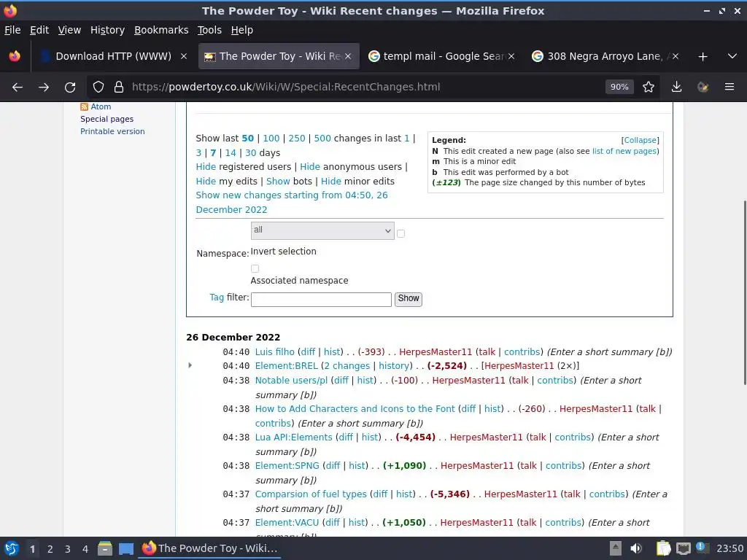Hide anonymous users link
Viewport: 747px width, 560px height.
coord(310,167)
